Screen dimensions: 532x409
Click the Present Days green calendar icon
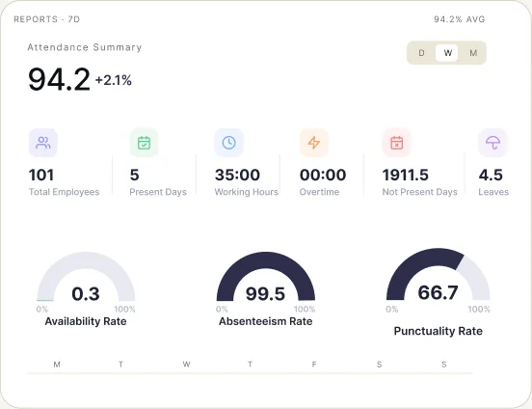(145, 143)
